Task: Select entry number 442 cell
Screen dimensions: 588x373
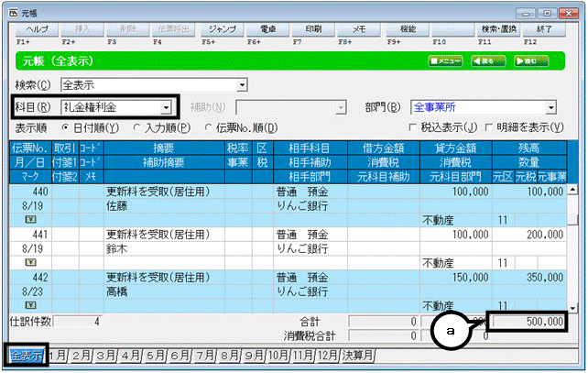Action: (31, 278)
